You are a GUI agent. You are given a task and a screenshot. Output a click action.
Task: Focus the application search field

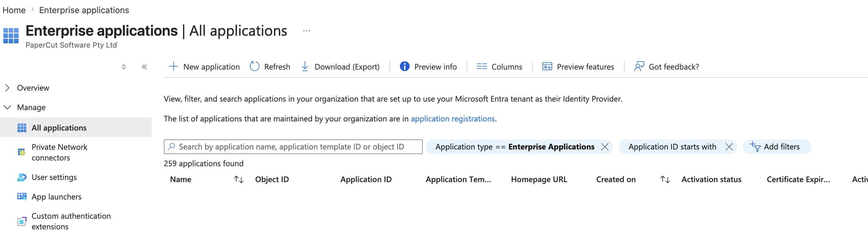coord(293,146)
